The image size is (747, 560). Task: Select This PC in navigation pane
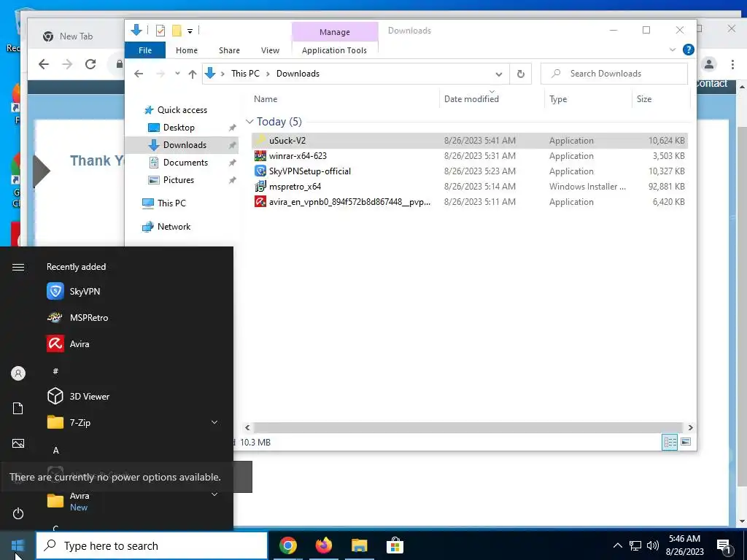pyautogui.click(x=171, y=203)
